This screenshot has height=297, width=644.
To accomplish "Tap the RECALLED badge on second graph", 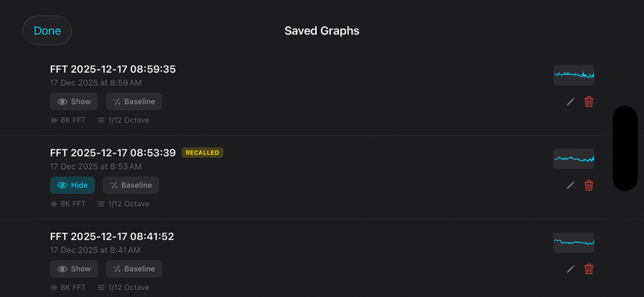I will tap(203, 153).
